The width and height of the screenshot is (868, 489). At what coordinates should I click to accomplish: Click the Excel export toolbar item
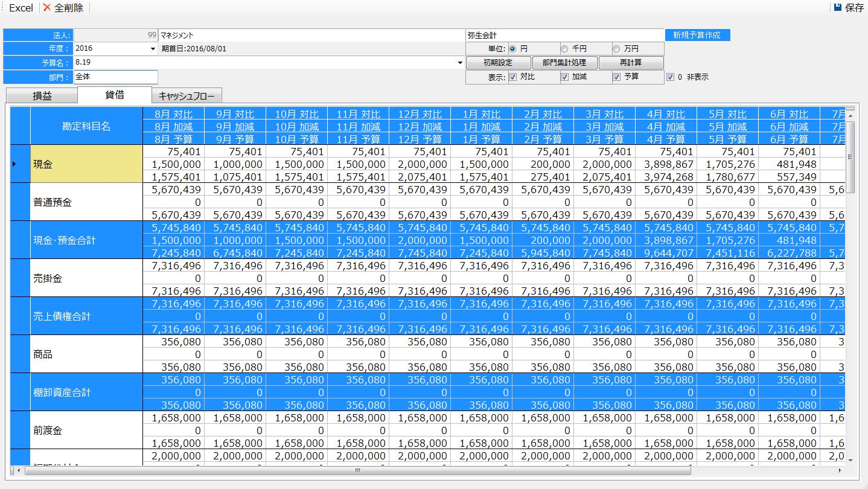[21, 8]
